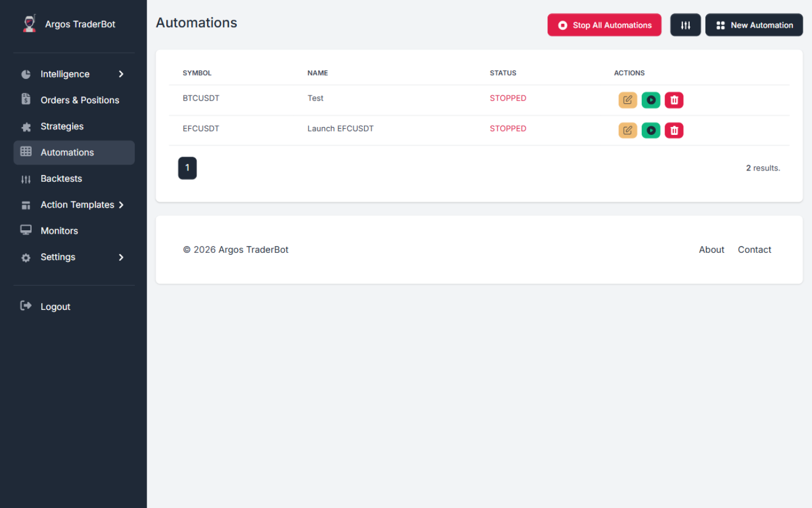Viewport: 812px width, 508px height.
Task: Click the 'Launch EFCUSDT' name cell
Action: pos(341,129)
